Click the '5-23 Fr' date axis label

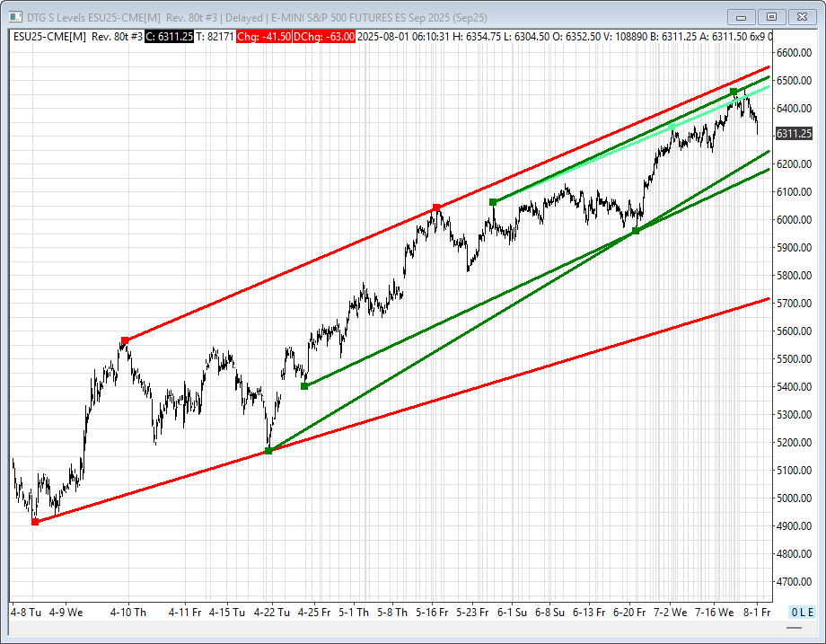pos(472,613)
